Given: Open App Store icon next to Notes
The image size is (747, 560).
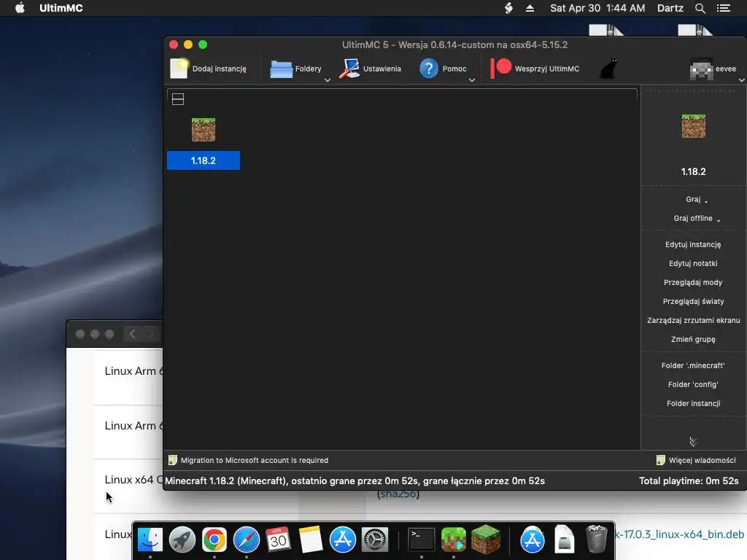Looking at the screenshot, I should (343, 540).
